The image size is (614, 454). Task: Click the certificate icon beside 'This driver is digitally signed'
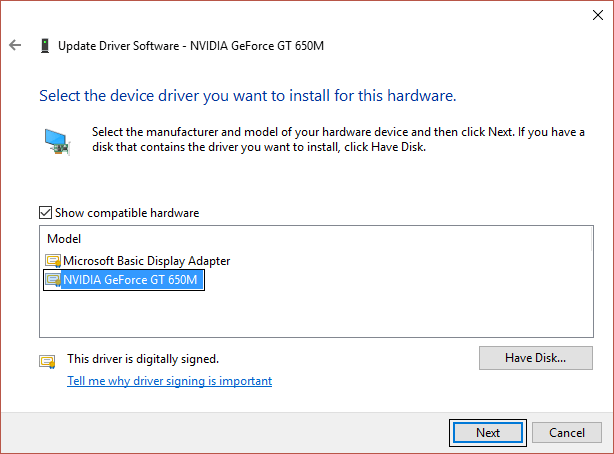[x=47, y=360]
